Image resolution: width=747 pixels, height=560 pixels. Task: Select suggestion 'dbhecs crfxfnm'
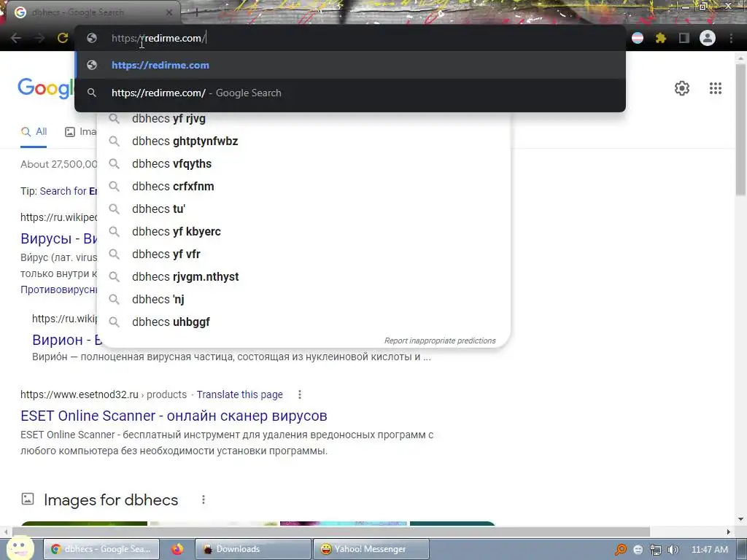click(x=304, y=186)
